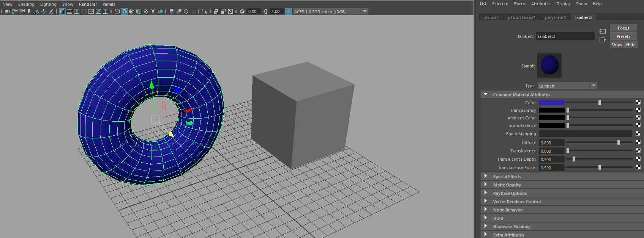Click the Wireframe cube icon

[x=117, y=11]
